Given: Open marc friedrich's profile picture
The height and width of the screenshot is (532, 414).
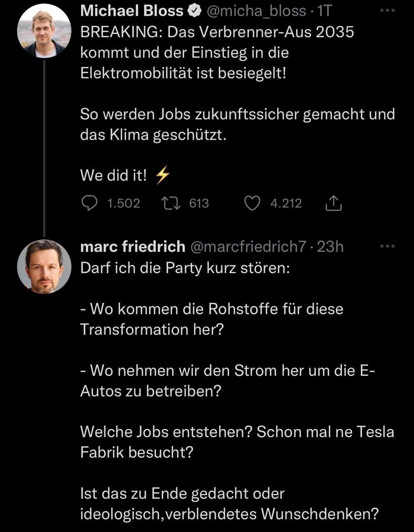Looking at the screenshot, I should pyautogui.click(x=44, y=267).
